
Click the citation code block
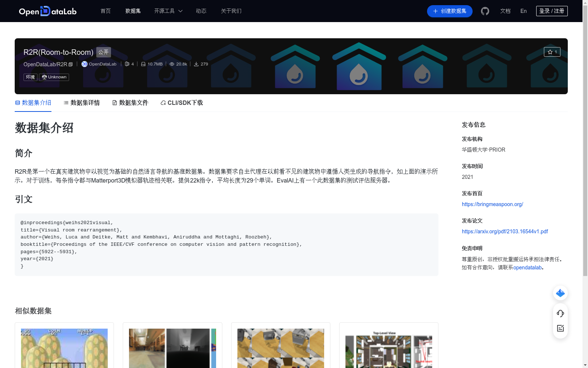pos(226,245)
